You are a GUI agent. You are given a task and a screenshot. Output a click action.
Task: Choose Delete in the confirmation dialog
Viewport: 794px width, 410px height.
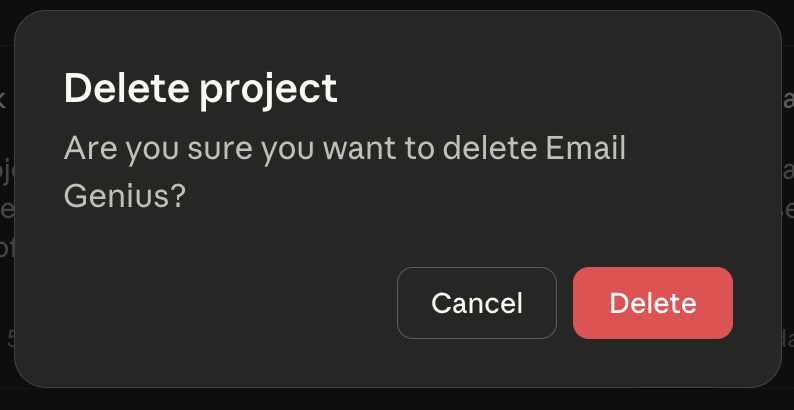pos(652,303)
